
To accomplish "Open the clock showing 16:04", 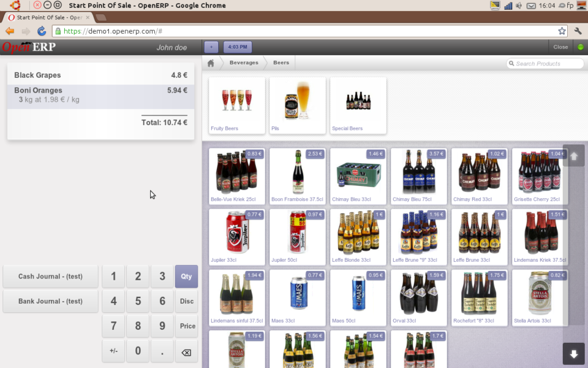I will click(547, 6).
